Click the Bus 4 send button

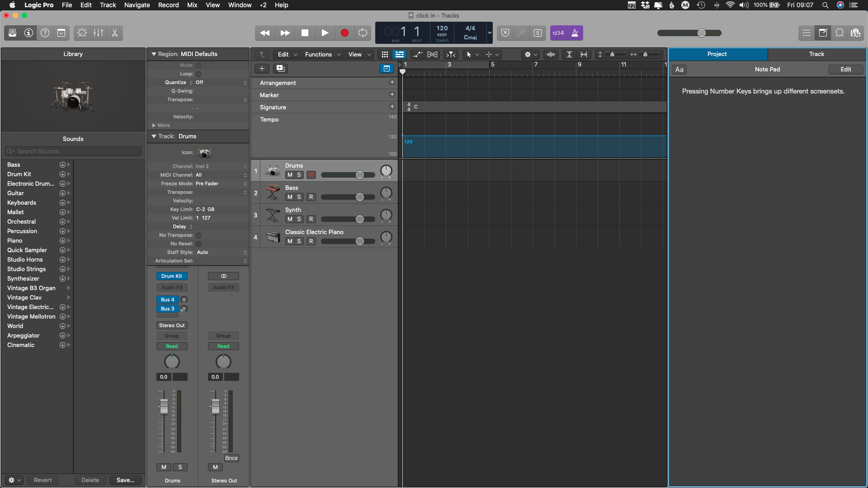point(167,300)
